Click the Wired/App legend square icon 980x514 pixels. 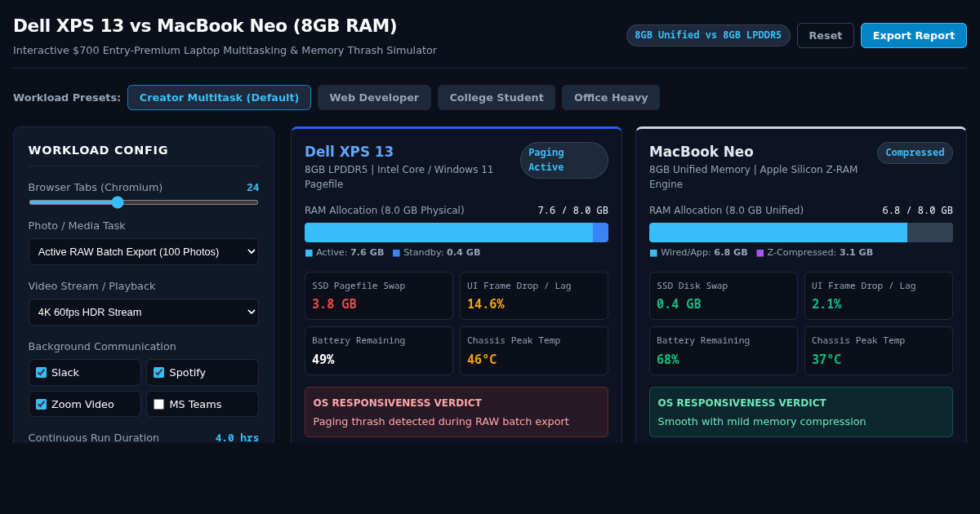click(x=653, y=253)
